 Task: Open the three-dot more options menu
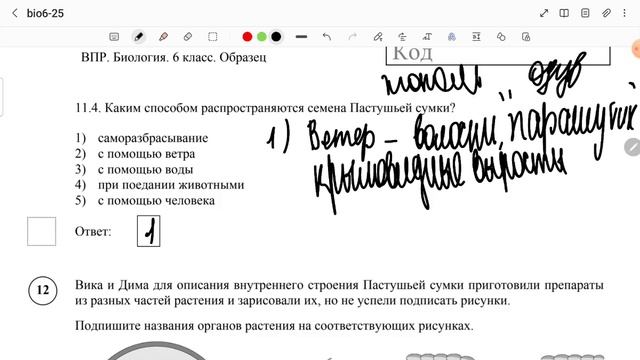(x=624, y=13)
